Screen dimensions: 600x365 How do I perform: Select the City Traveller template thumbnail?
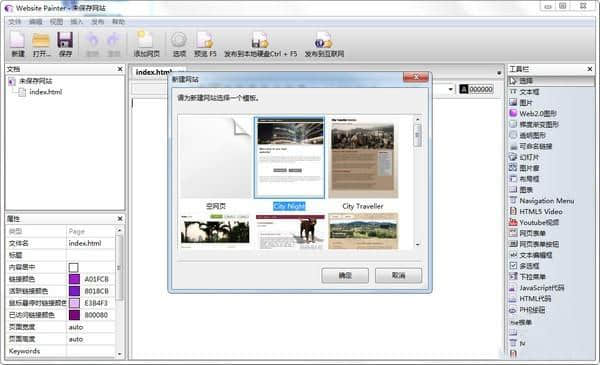(363, 158)
